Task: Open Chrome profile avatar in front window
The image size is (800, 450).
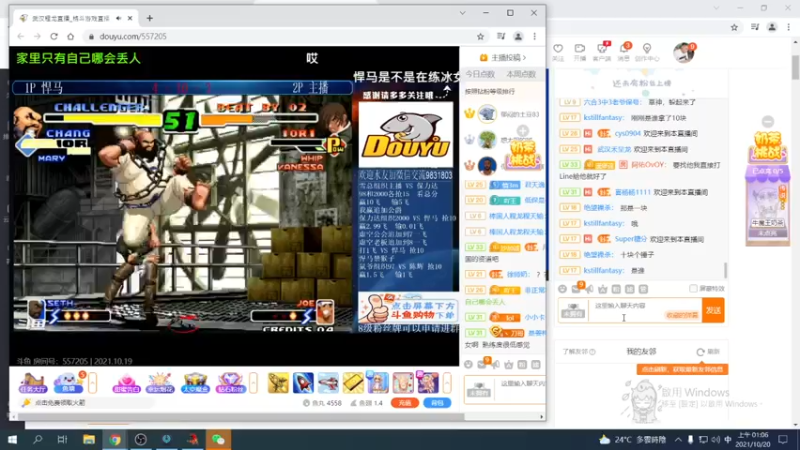Action: click(x=518, y=36)
